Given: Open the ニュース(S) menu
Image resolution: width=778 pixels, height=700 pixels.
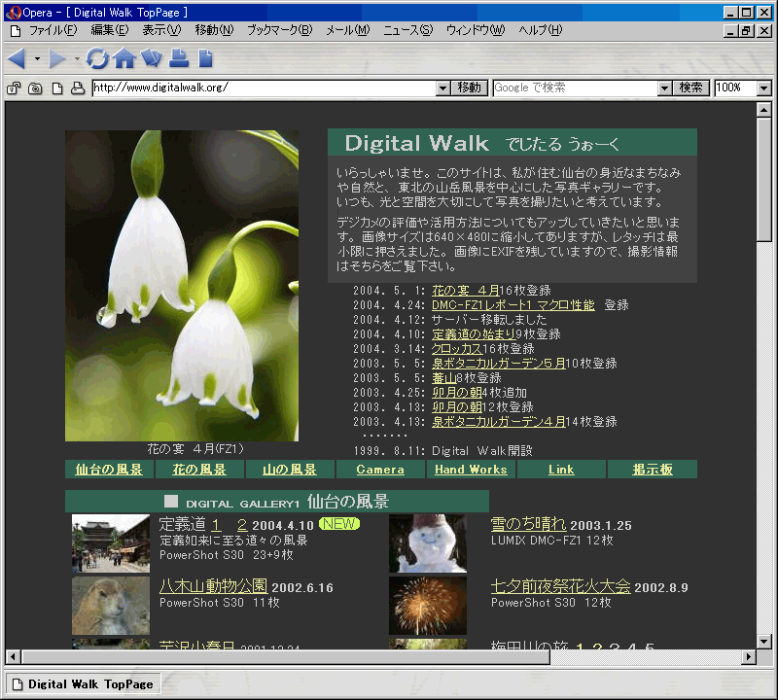Looking at the screenshot, I should click(x=407, y=30).
